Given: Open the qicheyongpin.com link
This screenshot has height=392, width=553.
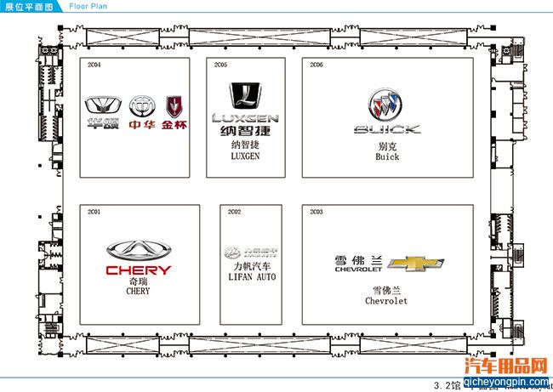Looking at the screenshot, I should click(x=506, y=382).
